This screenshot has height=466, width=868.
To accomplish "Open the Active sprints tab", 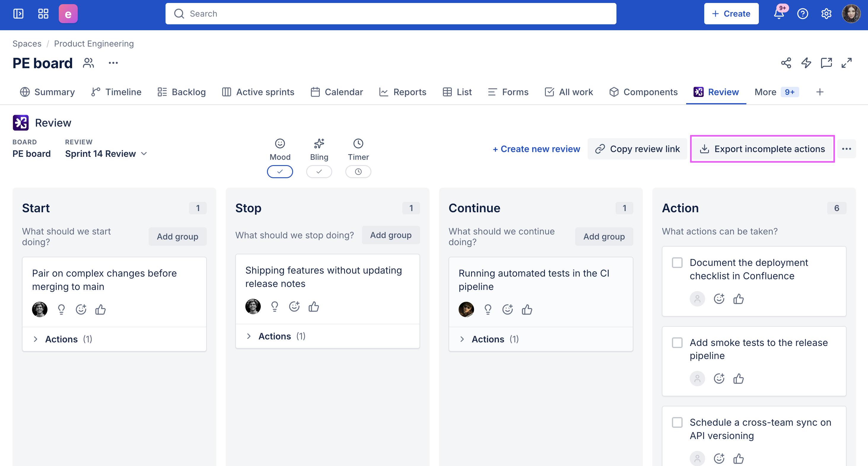I will coord(258,92).
